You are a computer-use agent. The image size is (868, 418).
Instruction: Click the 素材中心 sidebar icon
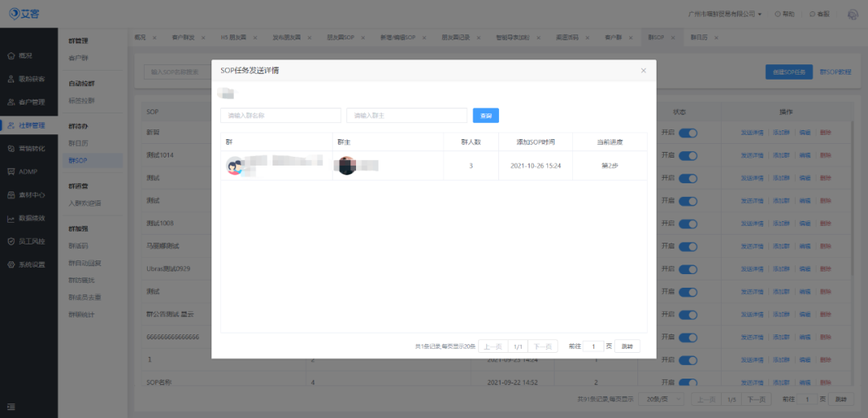[x=11, y=195]
